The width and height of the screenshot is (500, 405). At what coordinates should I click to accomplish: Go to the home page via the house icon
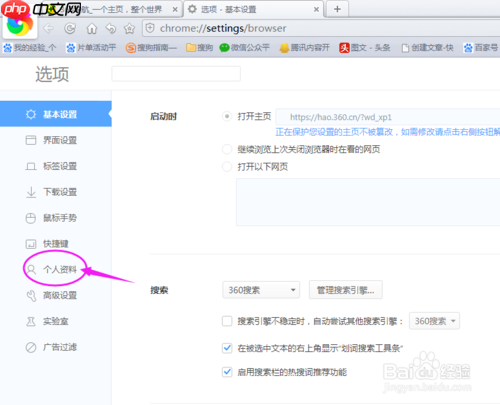[x=92, y=29]
